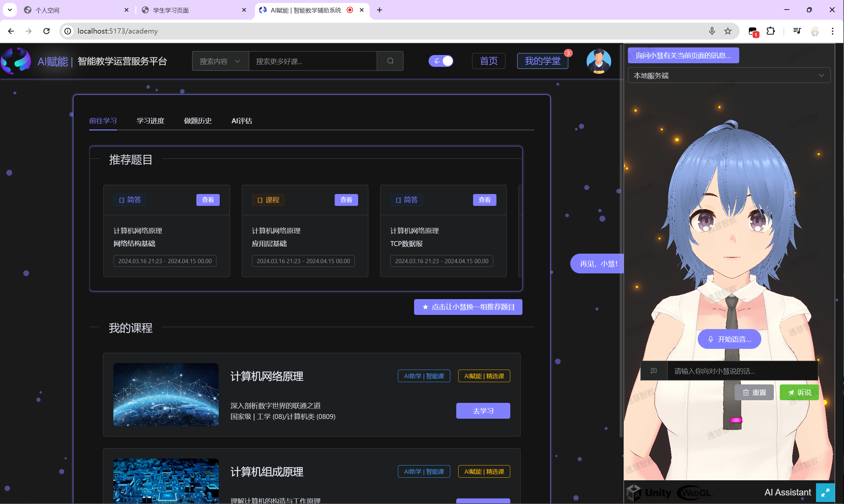Click the trash icon on the 重置 button
Viewport: 844px width, 504px height.
click(x=746, y=392)
